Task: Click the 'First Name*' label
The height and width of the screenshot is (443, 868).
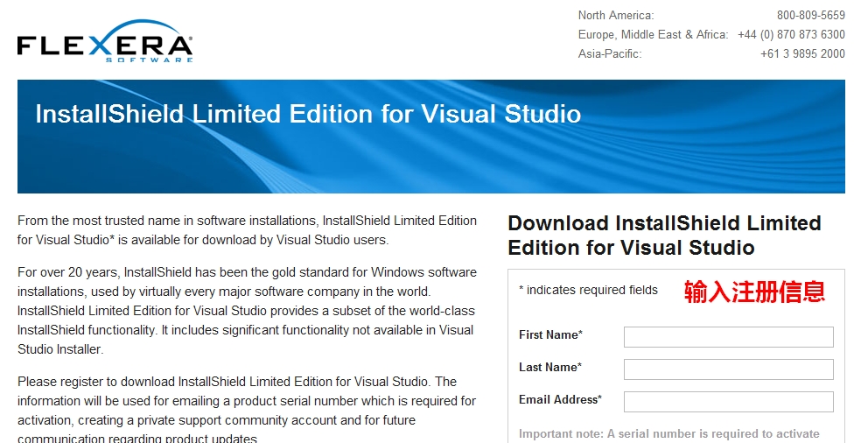Action: click(550, 334)
